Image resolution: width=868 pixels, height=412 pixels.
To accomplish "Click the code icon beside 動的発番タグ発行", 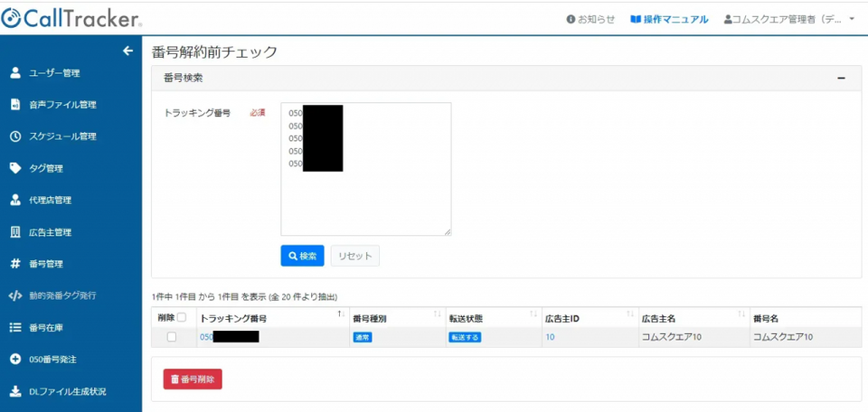I will [15, 295].
